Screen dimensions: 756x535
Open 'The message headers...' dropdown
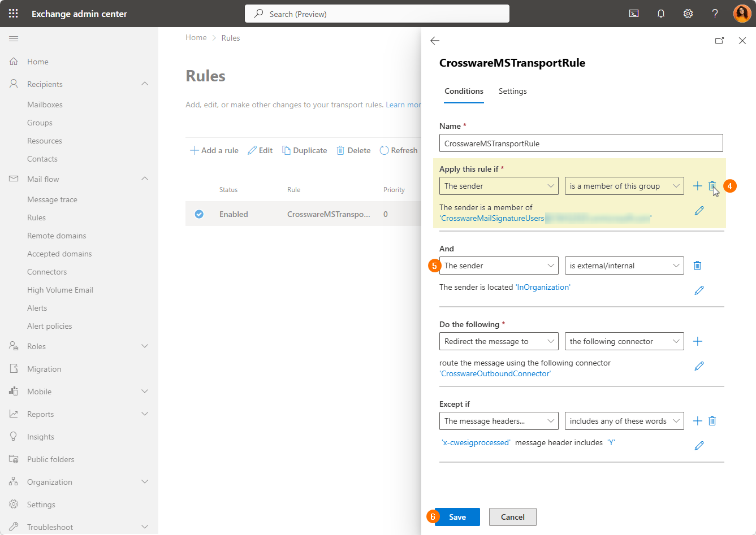[x=499, y=421]
